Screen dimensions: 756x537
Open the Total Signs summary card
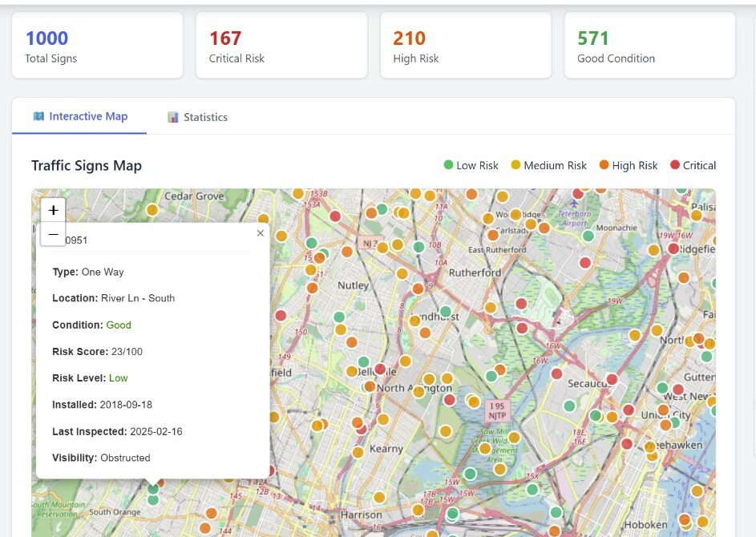[97, 46]
